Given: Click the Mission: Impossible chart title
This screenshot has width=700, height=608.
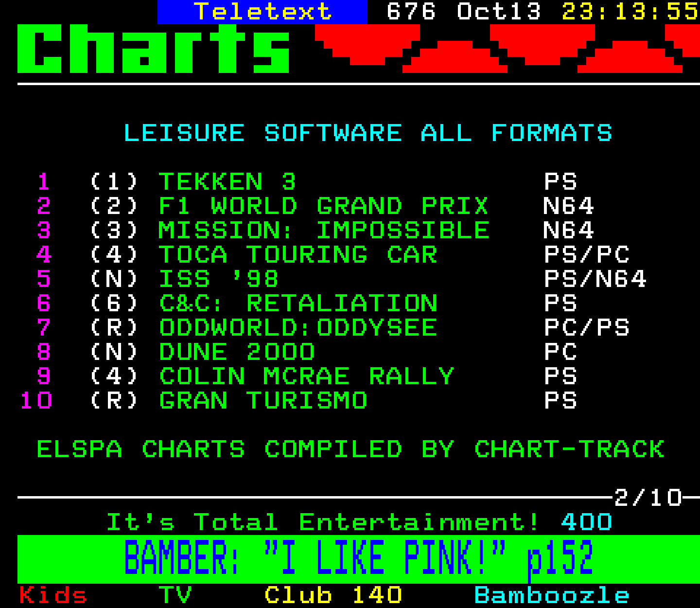Looking at the screenshot, I should 323,231.
